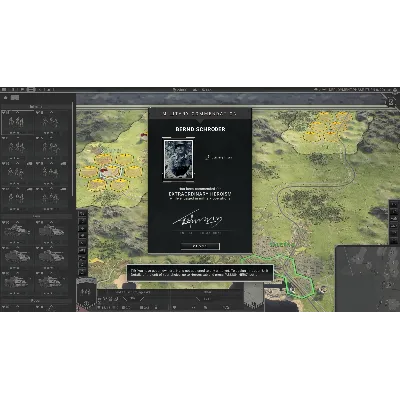Click the bottom icon in left map toolbar
400x400 pixels.
[x=82, y=272]
